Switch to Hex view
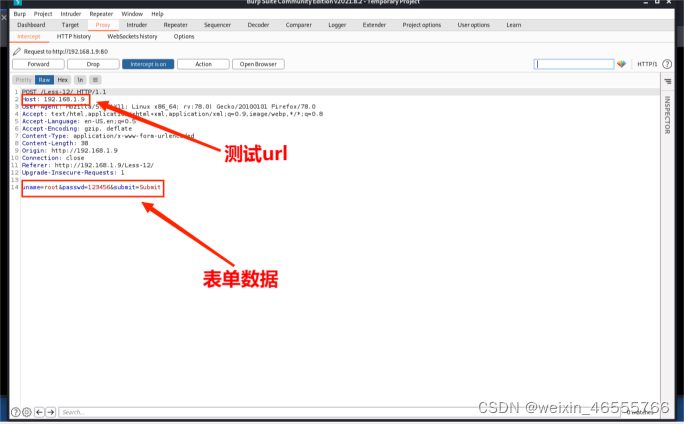The image size is (684, 424). [62, 80]
